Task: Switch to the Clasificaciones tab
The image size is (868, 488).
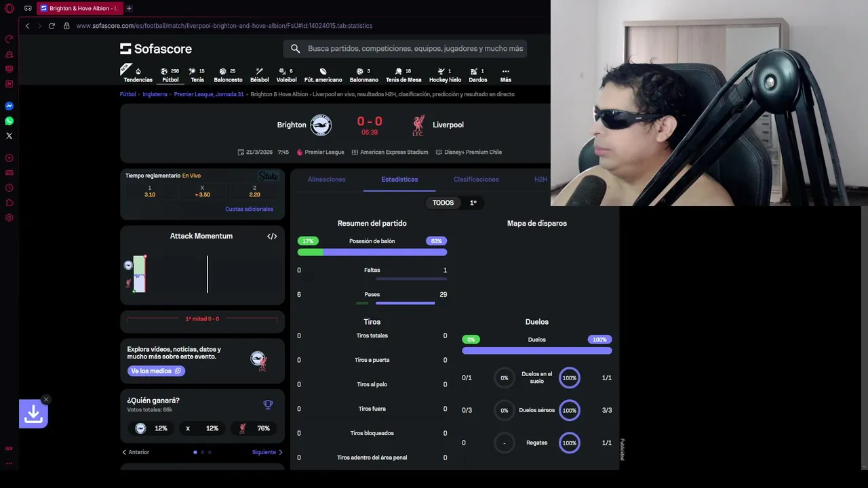Action: 476,180
